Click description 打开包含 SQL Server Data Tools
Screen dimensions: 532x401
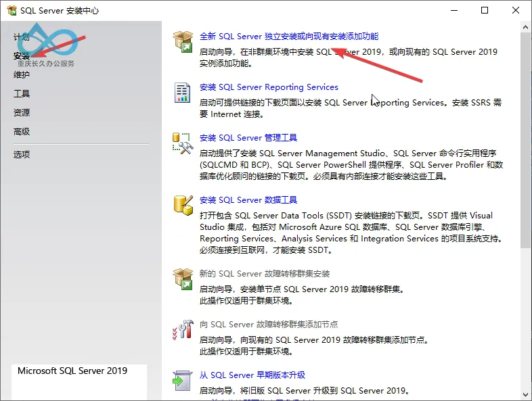click(x=351, y=233)
